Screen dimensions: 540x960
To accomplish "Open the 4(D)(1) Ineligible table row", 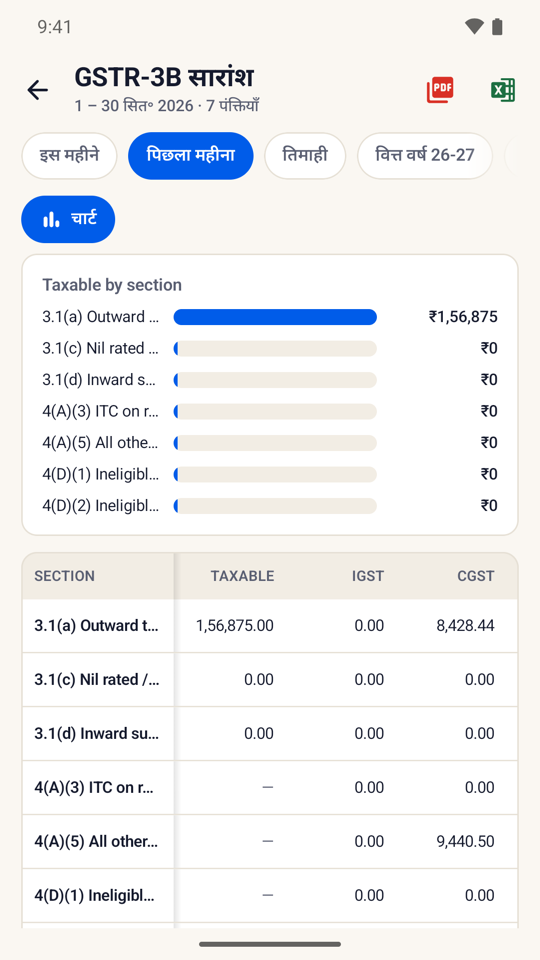I will [270, 895].
